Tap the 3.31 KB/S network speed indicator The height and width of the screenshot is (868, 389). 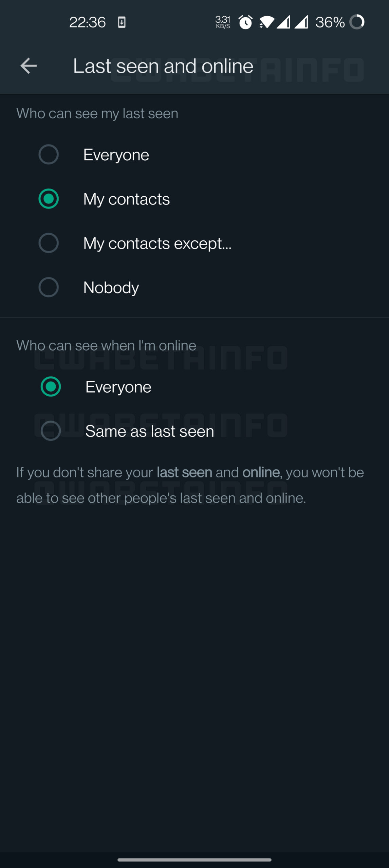coord(223,22)
